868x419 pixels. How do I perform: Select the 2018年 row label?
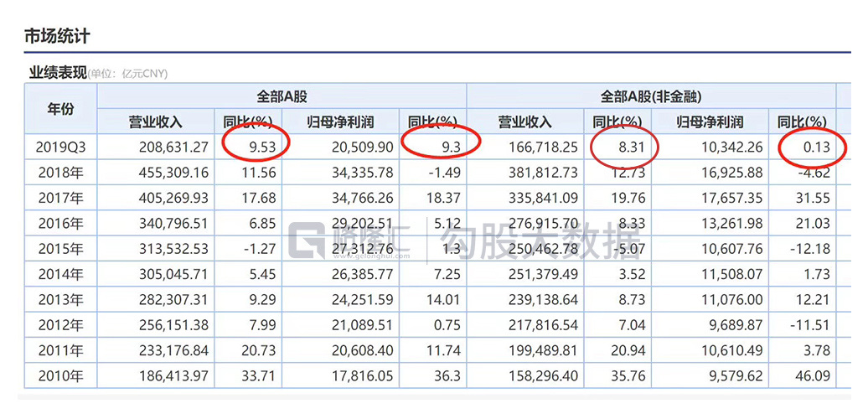60,173
